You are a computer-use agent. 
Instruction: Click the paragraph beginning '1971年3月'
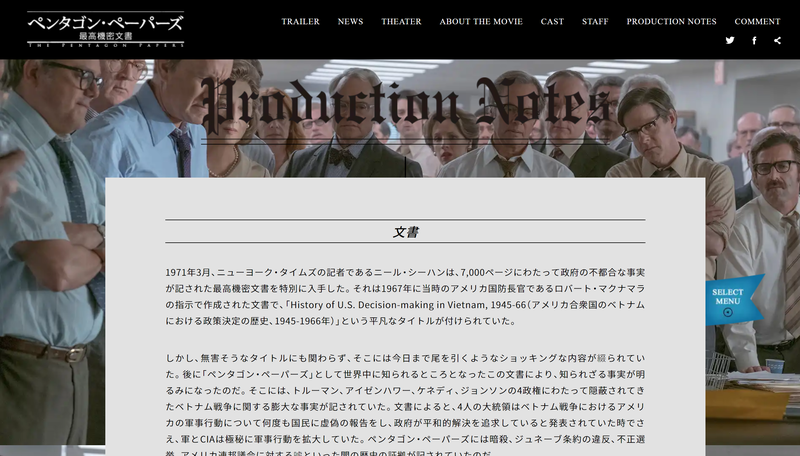point(405,296)
